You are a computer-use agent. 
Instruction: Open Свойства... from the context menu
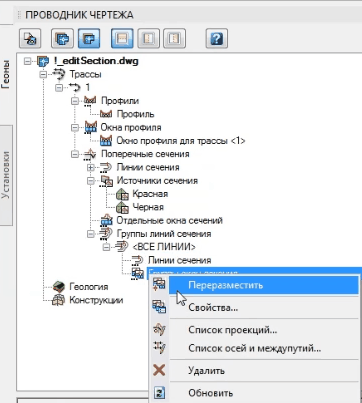click(213, 307)
